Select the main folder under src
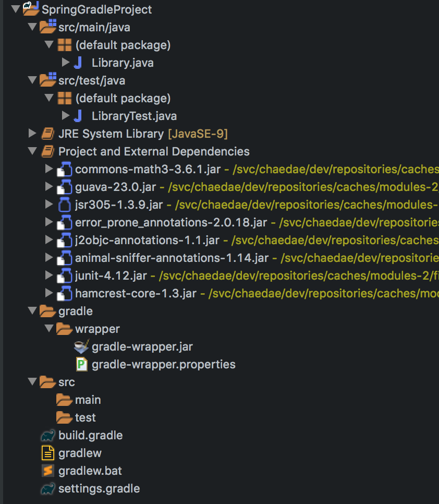439x504 pixels. 88,400
